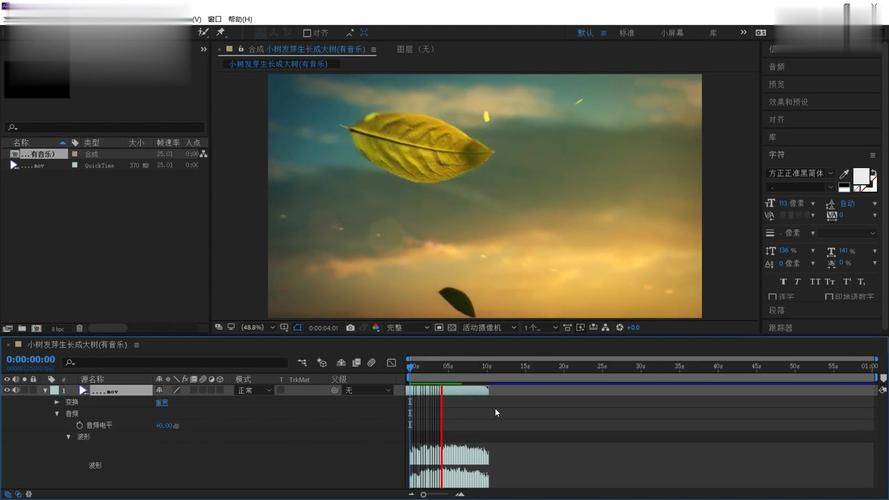Viewport: 889px width, 500px height.
Task: Take a snapshot with the camera icon
Action: (350, 327)
